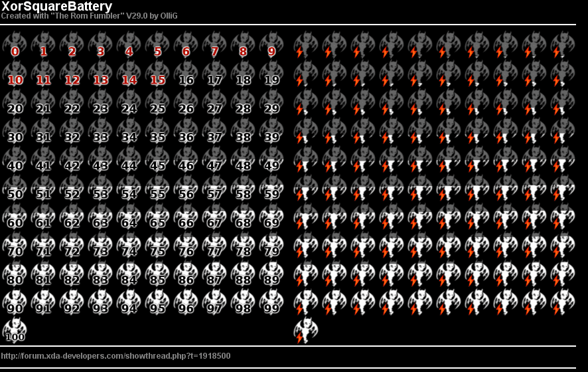This screenshot has width=588, height=372.
Task: Click the battery icon numbered 70
Action: pos(15,244)
